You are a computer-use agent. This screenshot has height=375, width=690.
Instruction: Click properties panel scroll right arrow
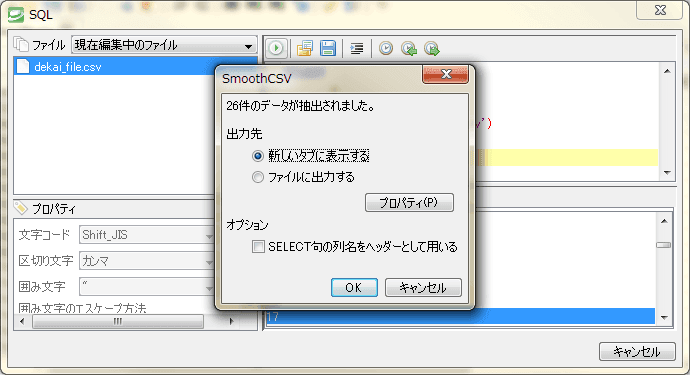[x=232, y=321]
